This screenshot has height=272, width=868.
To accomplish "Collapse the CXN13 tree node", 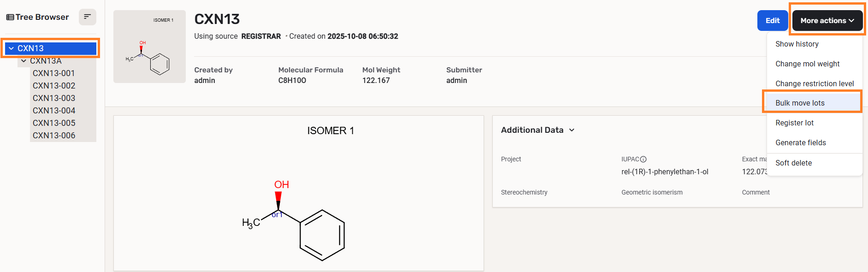I will click(x=11, y=48).
